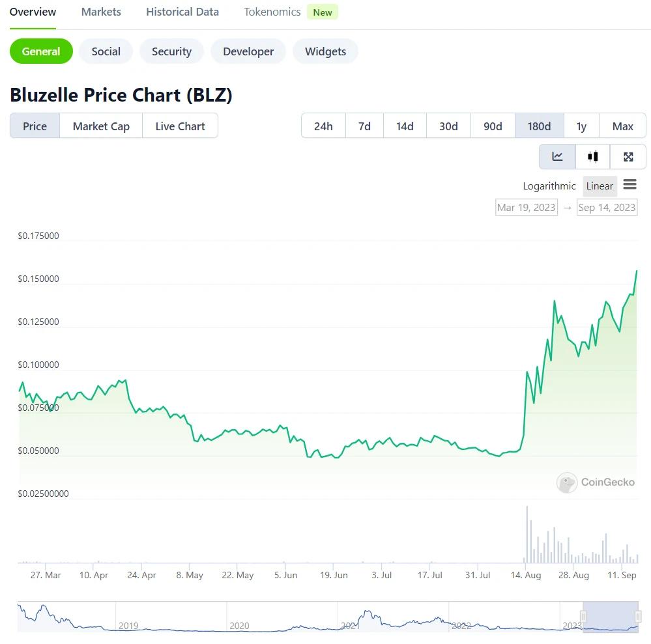The height and width of the screenshot is (644, 651).
Task: Select Linear price scale
Action: point(599,186)
